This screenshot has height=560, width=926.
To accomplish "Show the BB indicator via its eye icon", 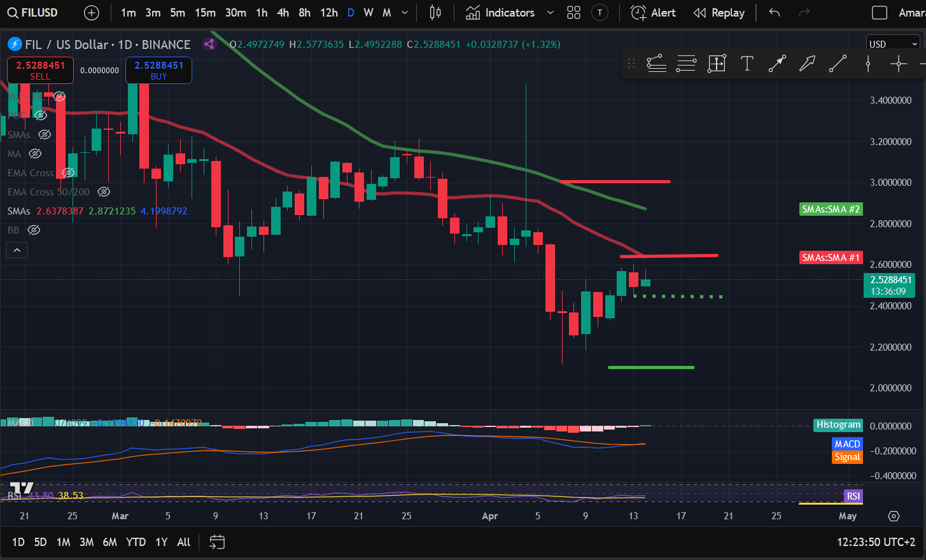I will (x=34, y=230).
